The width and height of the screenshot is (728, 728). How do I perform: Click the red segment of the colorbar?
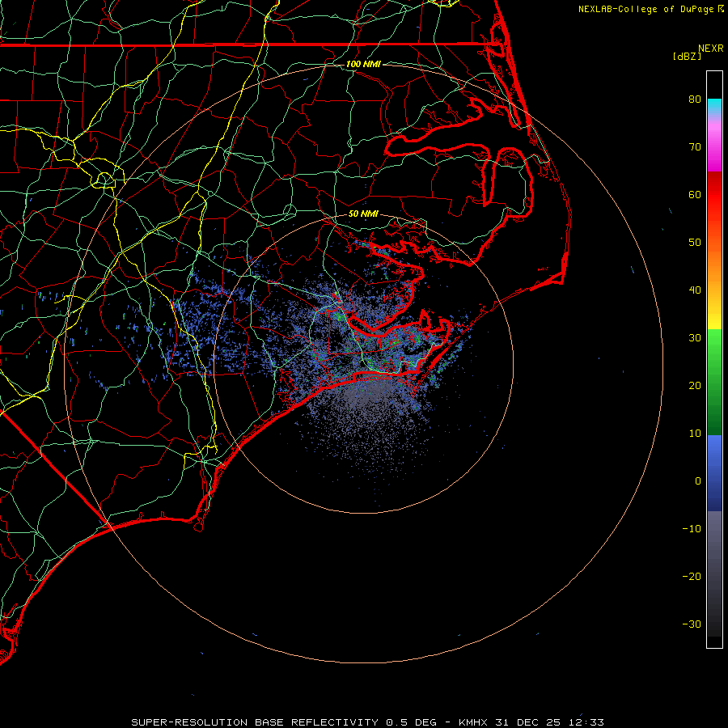tap(714, 195)
